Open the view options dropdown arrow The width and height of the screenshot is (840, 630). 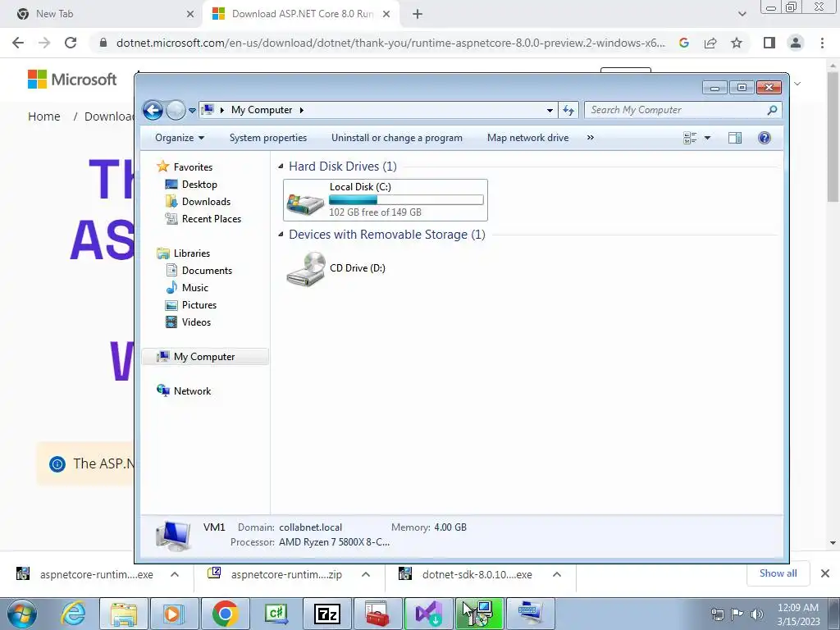coord(707,138)
